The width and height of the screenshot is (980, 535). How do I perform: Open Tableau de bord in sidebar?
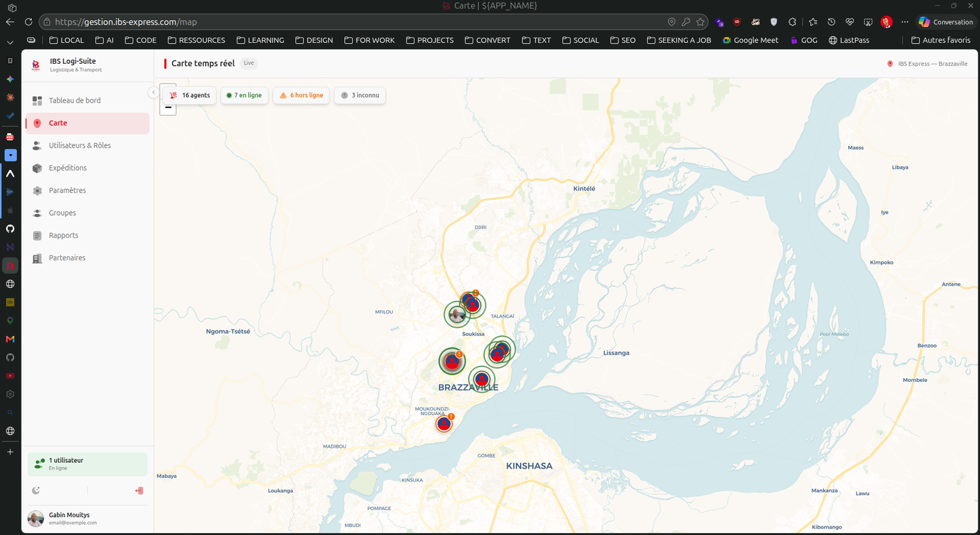click(x=88, y=101)
